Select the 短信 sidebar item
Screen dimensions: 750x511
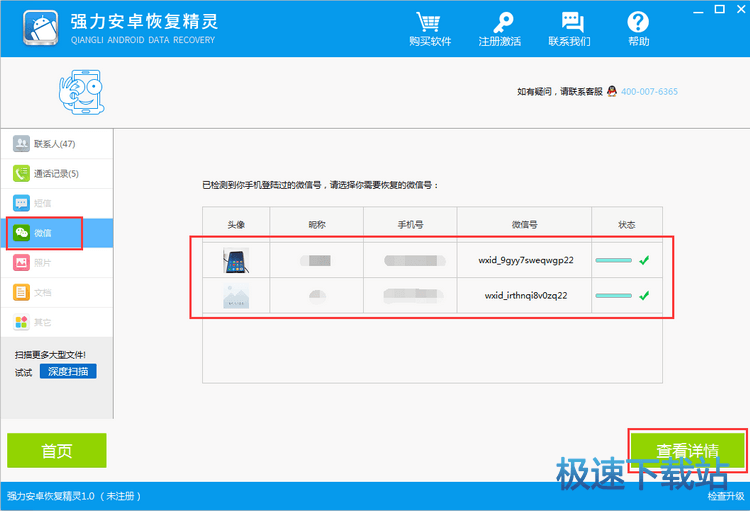pos(57,203)
